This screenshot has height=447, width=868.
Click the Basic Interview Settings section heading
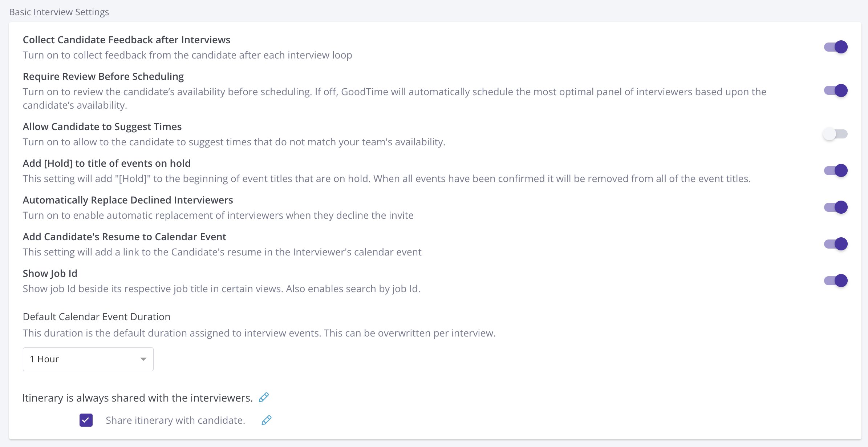coord(59,12)
